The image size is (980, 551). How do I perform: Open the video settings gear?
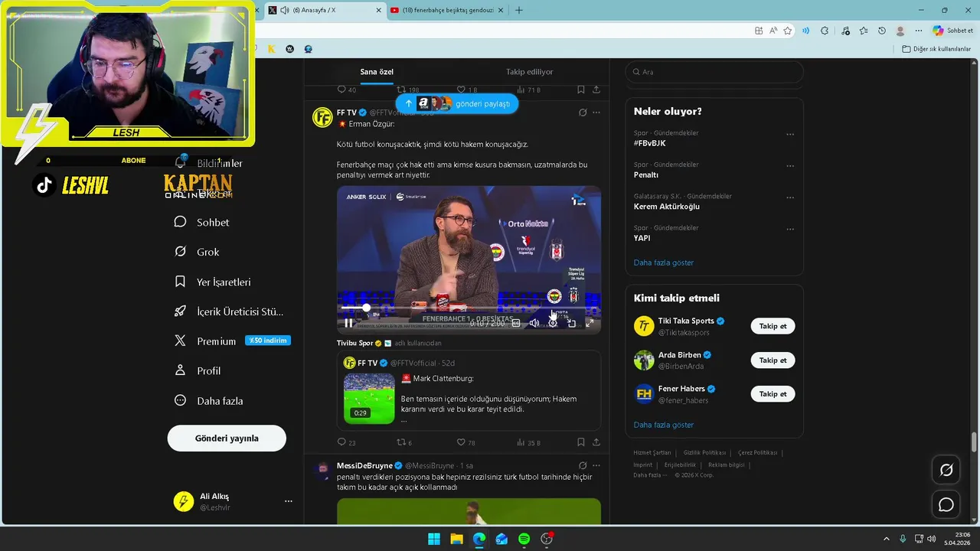[553, 323]
